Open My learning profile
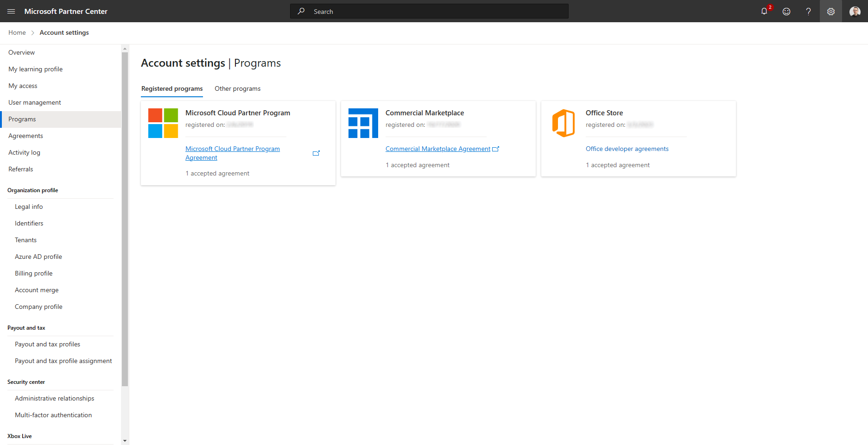This screenshot has width=868, height=445. coord(61,69)
